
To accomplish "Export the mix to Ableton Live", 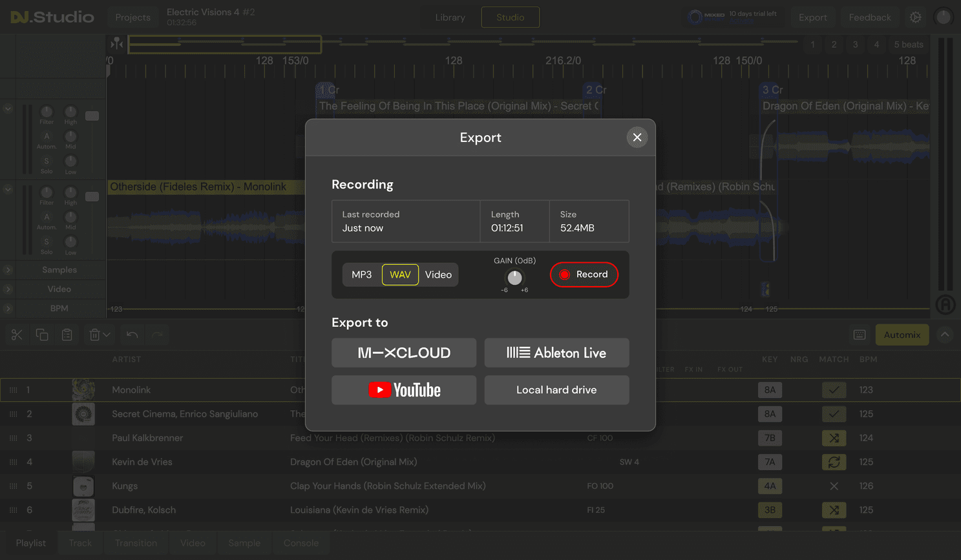I will click(556, 353).
